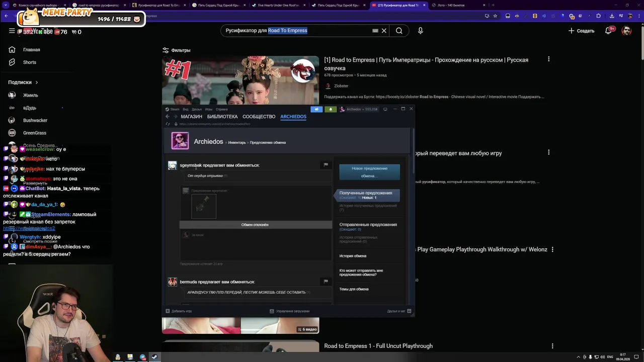Image resolution: width=644 pixels, height=362 pixels.
Task: Open the Вид menu in Steam
Action: 185,109
